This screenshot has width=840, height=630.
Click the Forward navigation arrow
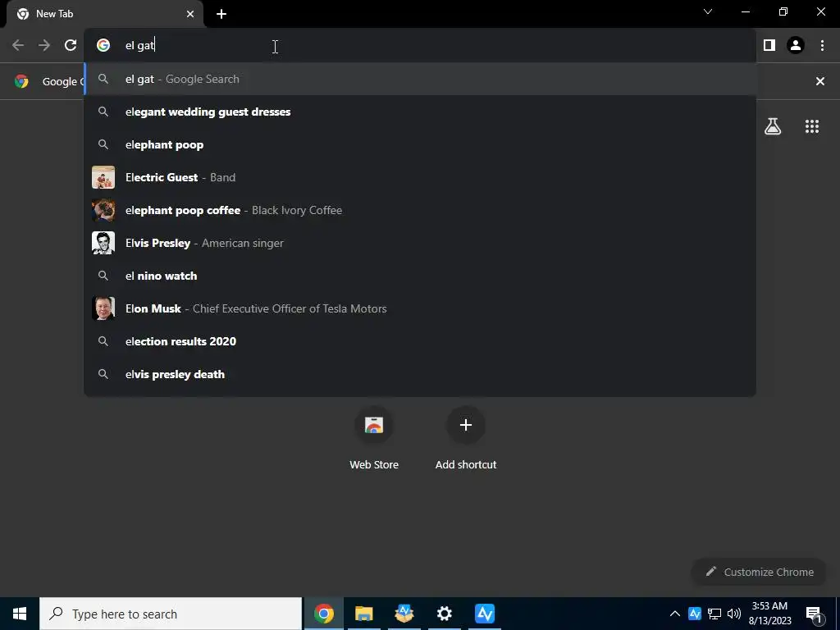tap(44, 46)
